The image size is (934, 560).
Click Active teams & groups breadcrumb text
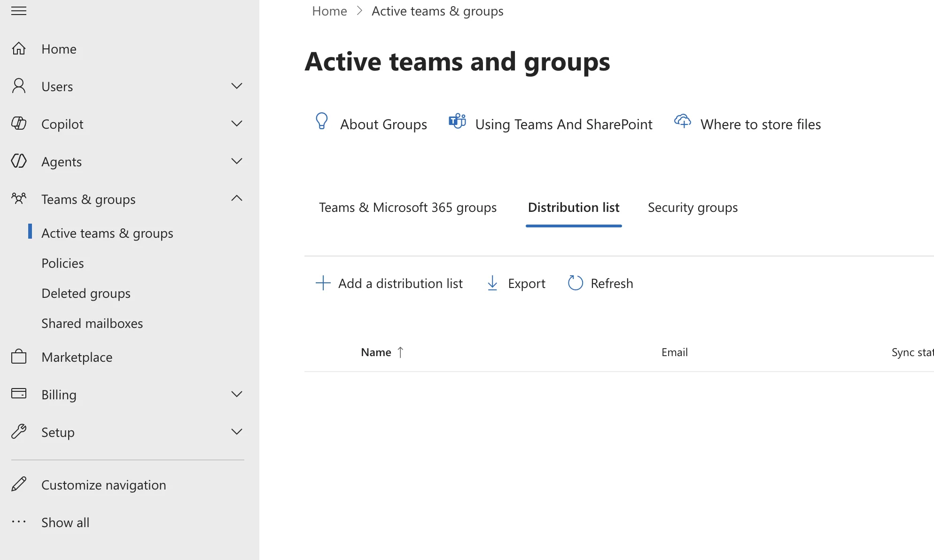[x=437, y=11]
